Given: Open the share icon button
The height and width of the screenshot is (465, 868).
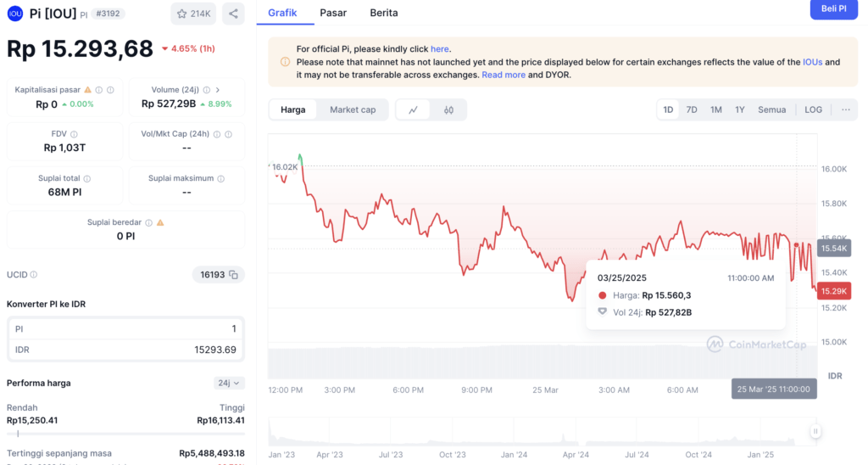Looking at the screenshot, I should [x=233, y=14].
